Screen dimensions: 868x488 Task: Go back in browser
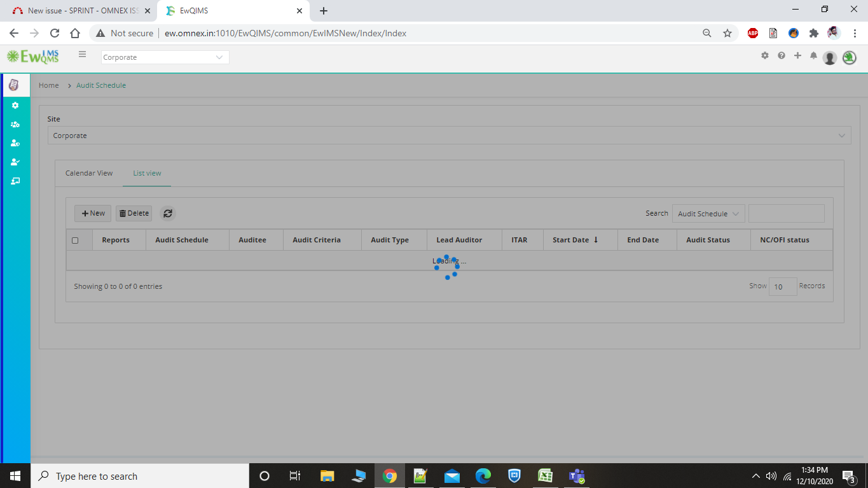tap(14, 33)
